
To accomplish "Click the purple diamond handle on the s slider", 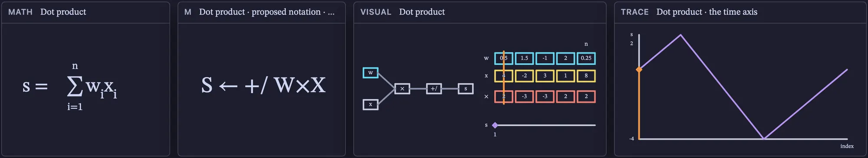I will click(x=495, y=125).
